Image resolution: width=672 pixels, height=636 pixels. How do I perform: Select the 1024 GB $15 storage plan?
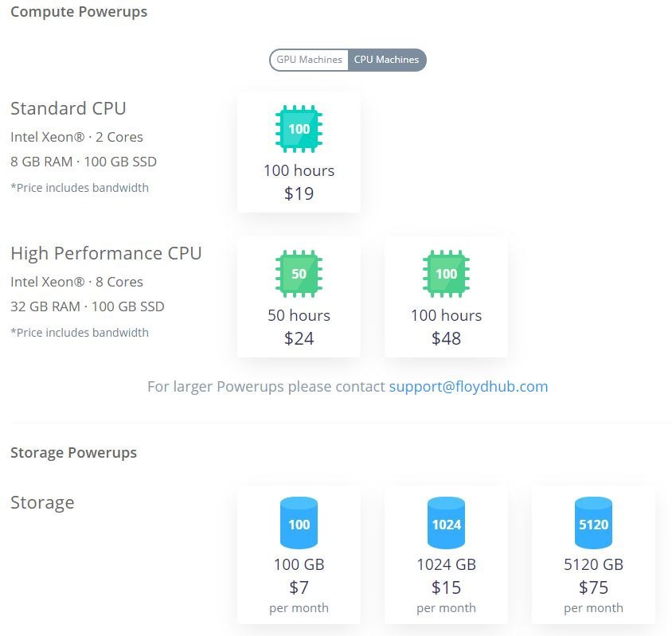[x=446, y=555]
